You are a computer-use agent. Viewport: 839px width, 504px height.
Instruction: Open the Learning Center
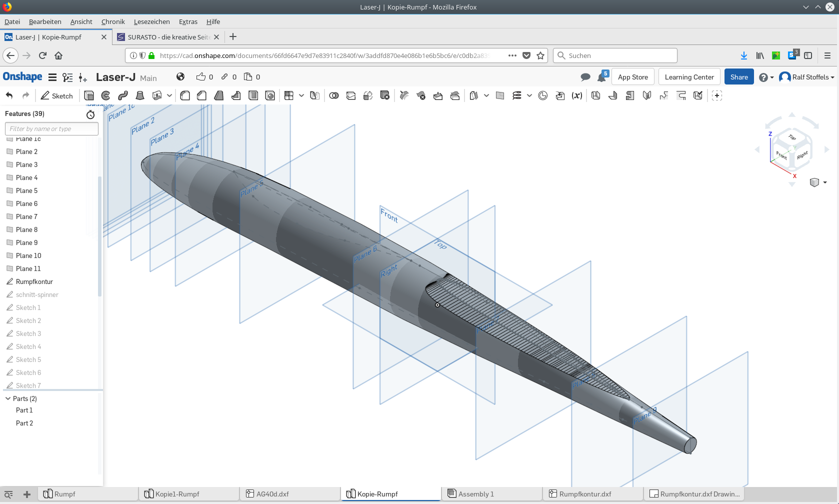689,77
